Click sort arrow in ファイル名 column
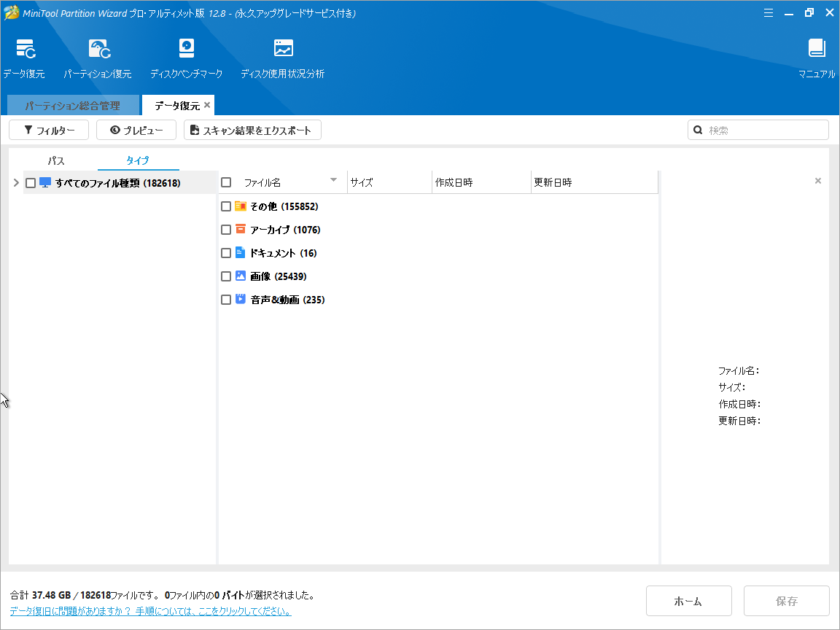This screenshot has width=840, height=630. click(x=333, y=180)
